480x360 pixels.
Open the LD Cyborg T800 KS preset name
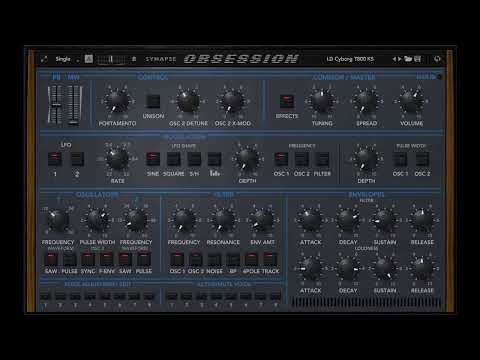[350, 59]
